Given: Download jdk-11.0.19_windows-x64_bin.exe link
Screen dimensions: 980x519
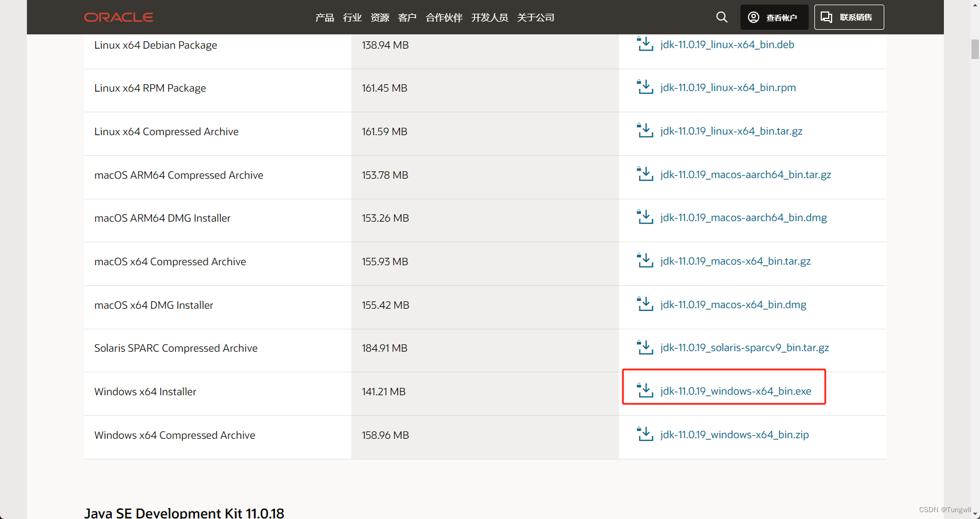Looking at the screenshot, I should tap(736, 391).
